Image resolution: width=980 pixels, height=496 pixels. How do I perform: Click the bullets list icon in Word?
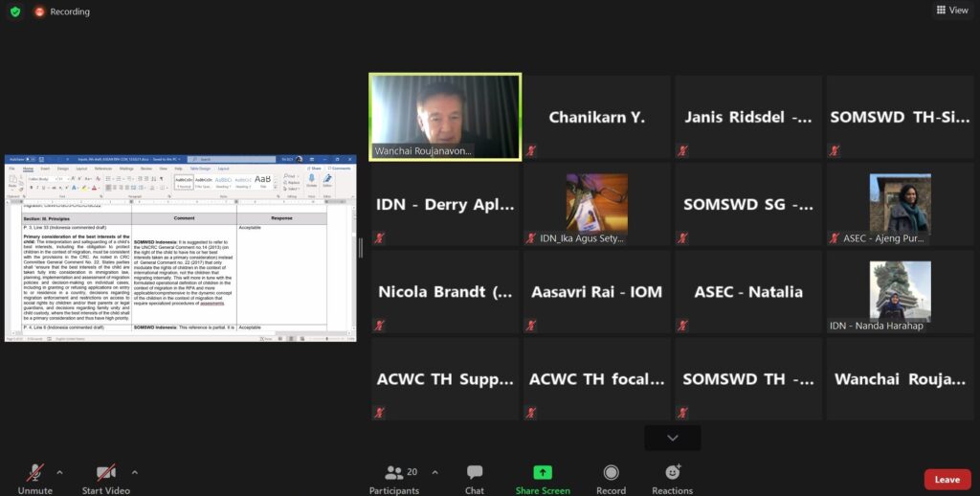point(108,179)
